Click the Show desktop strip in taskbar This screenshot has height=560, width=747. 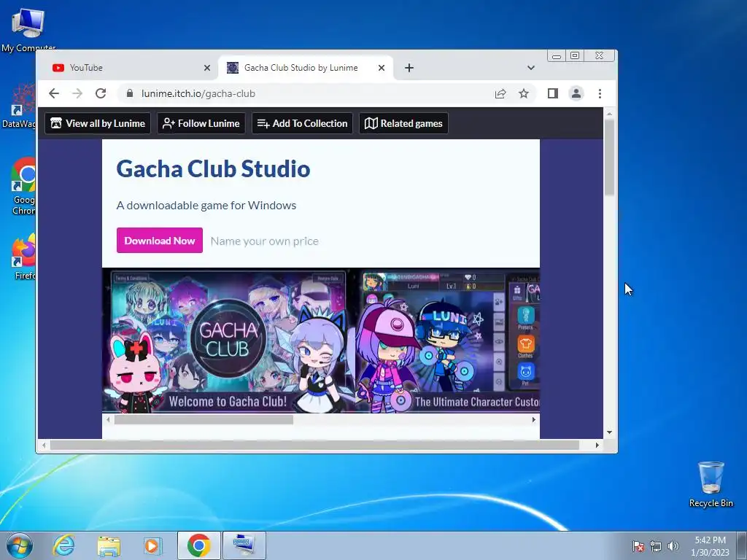pyautogui.click(x=742, y=545)
